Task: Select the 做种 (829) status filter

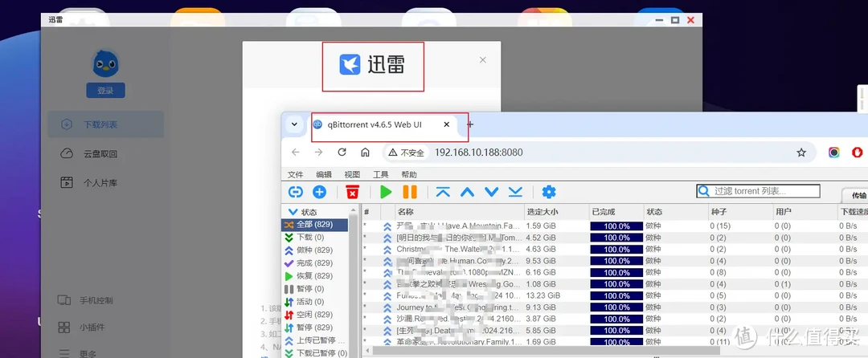Action: pos(315,250)
